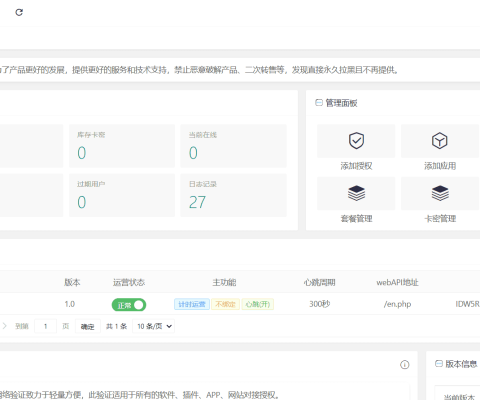Click the webAPI地址 column header

click(397, 282)
